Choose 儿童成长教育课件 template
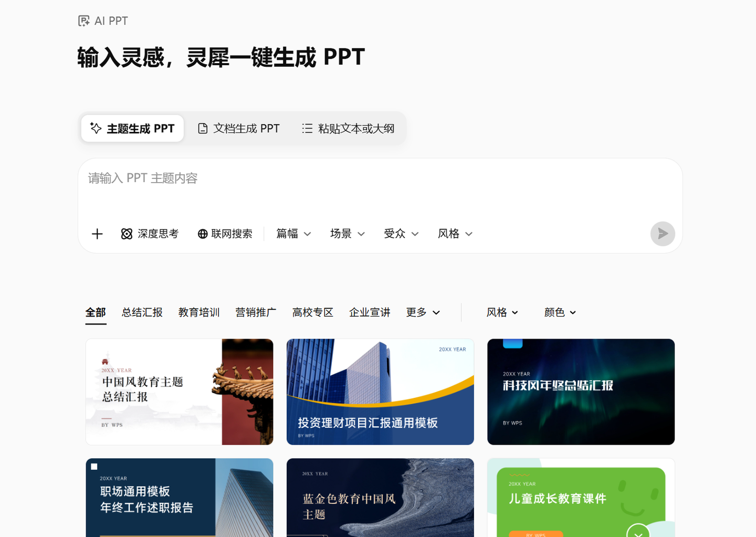Screen dimensions: 756x537 click(581, 498)
